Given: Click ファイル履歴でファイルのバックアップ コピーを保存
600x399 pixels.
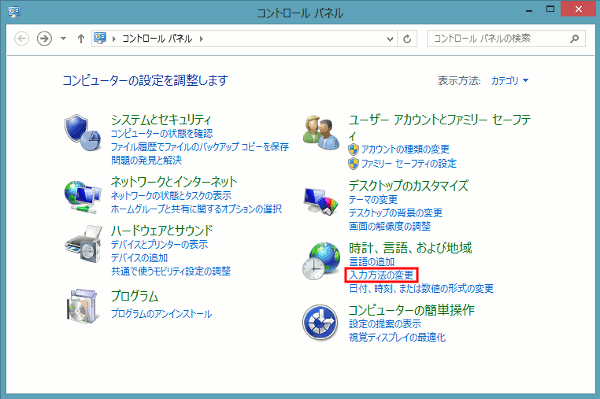Looking at the screenshot, I should coord(200,147).
